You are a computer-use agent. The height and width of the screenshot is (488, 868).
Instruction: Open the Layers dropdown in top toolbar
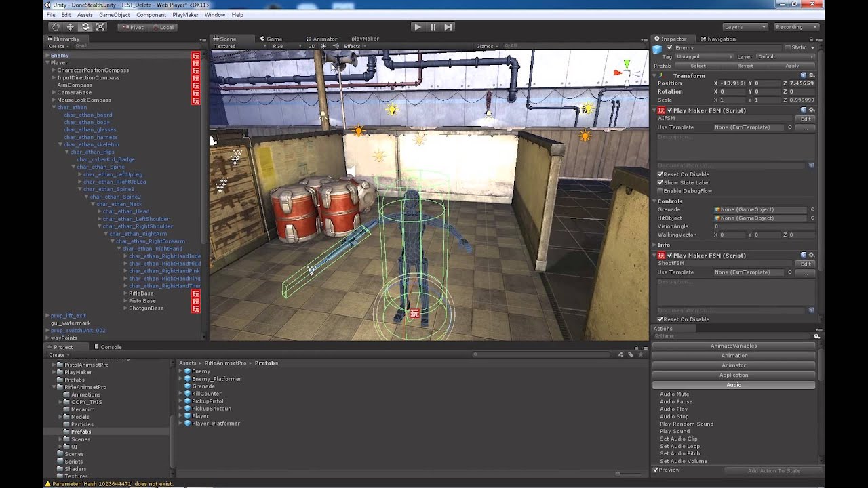pos(745,27)
